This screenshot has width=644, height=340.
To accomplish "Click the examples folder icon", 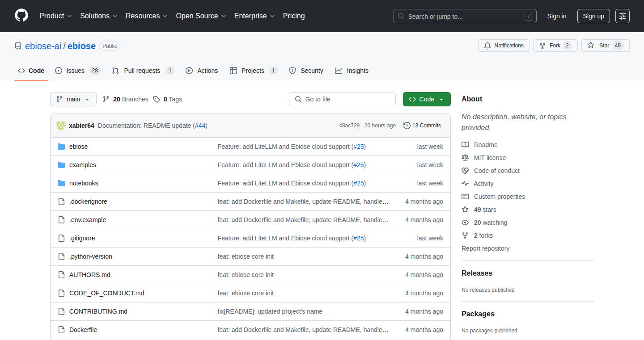I will pyautogui.click(x=61, y=165).
